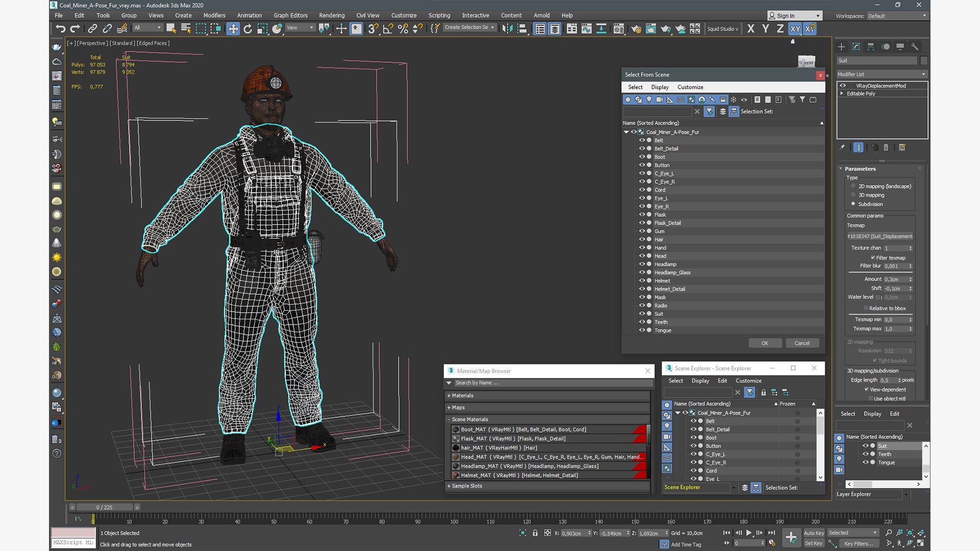Select the 3D mapping radio button
The width and height of the screenshot is (980, 551).
[x=853, y=195]
